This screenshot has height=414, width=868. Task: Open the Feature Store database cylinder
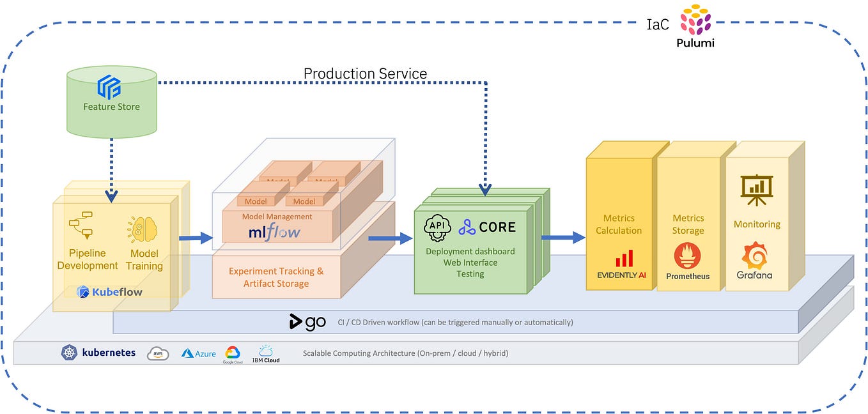point(111,99)
